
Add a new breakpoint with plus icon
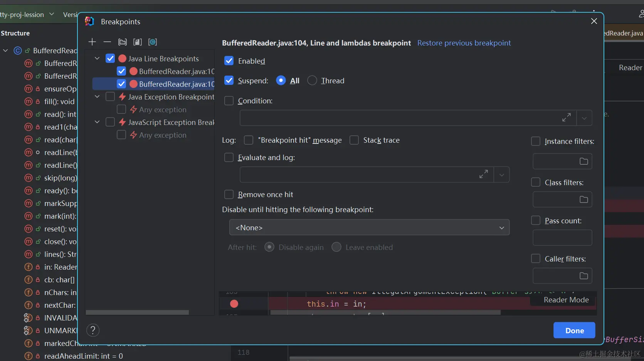(92, 42)
